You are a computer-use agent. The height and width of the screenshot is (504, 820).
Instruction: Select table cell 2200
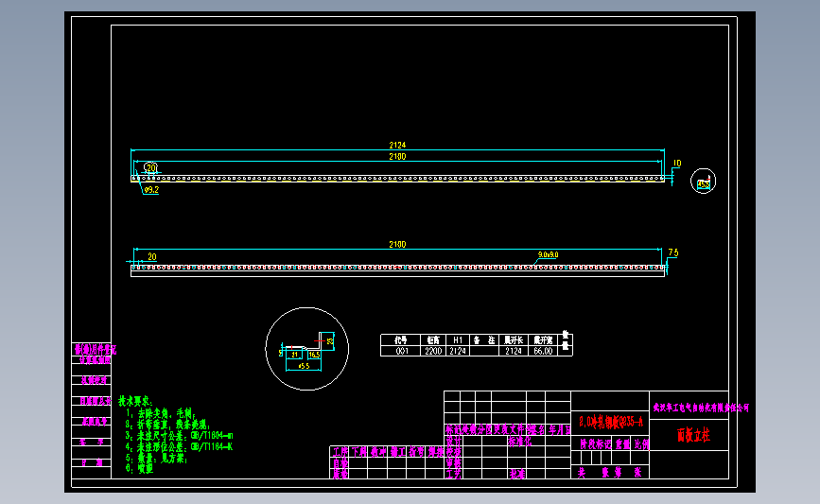tap(433, 351)
